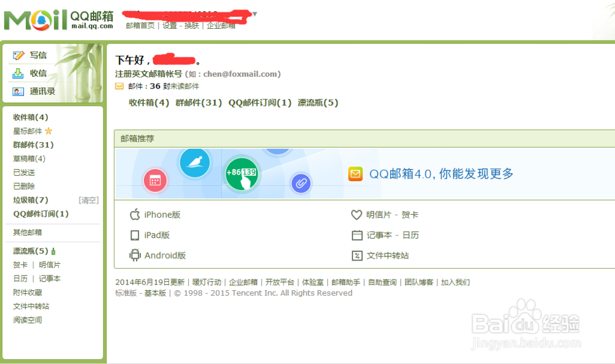Click the 收信 receive mail icon
Screen dimensions: 615x364
18,73
